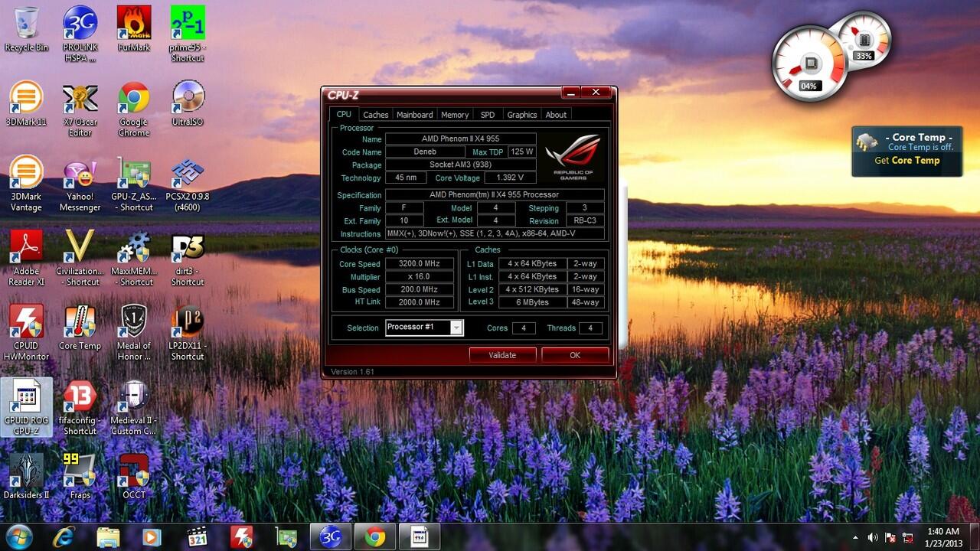Click the Validate button

[x=502, y=355]
